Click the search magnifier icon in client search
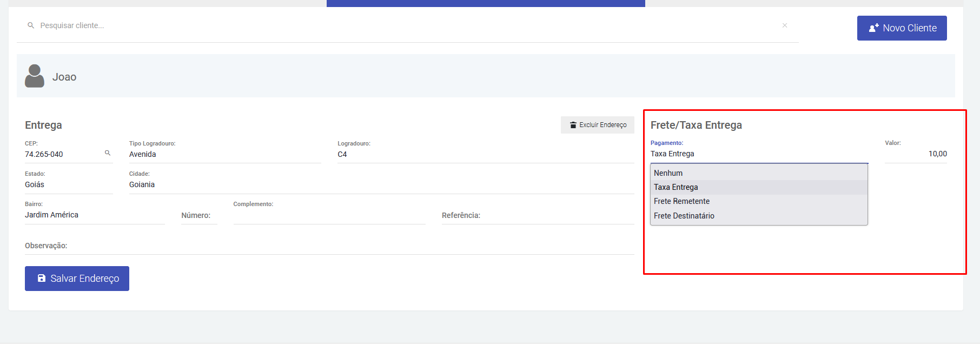The image size is (980, 344). tap(31, 25)
